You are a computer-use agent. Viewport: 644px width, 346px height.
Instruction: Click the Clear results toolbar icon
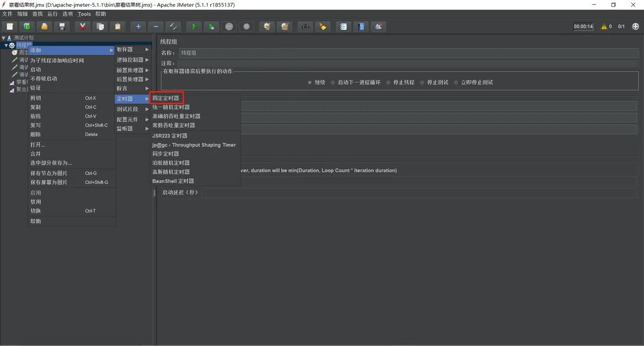(x=267, y=27)
